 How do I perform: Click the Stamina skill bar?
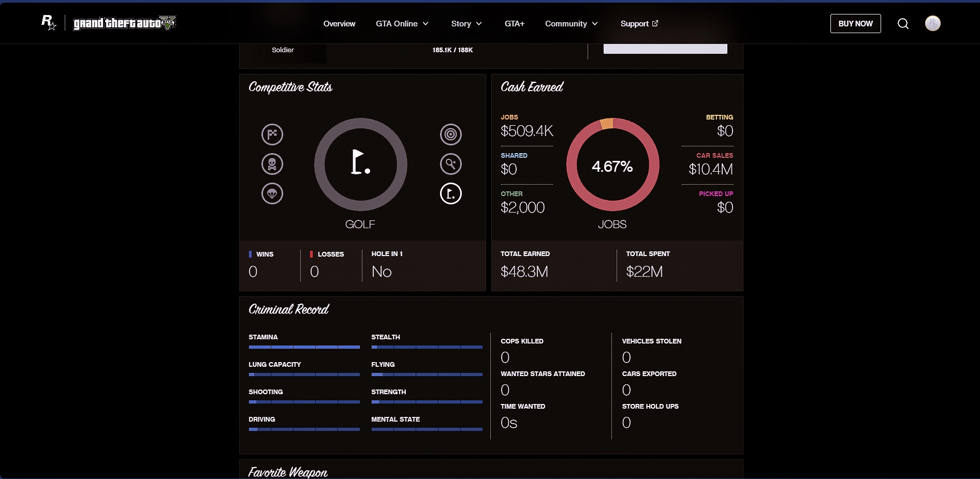(304, 347)
